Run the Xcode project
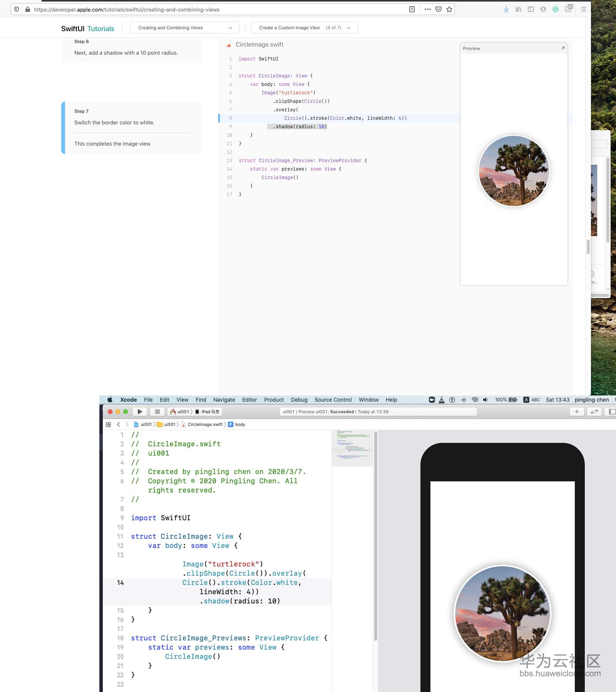The height and width of the screenshot is (692, 616). click(x=140, y=412)
